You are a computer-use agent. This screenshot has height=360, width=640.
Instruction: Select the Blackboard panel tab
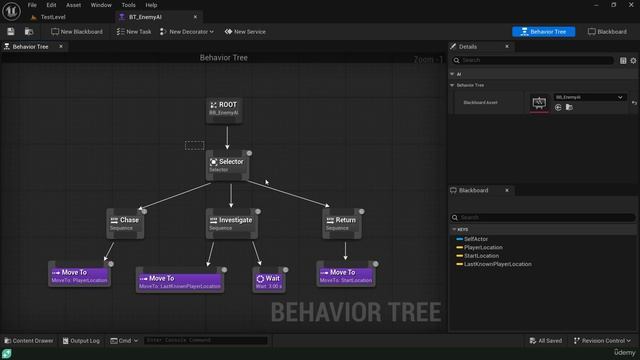(x=473, y=190)
